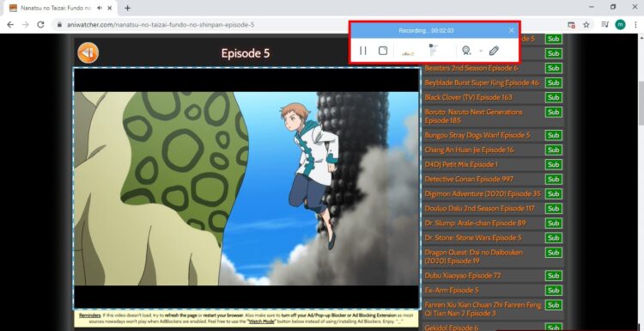Open Dr. Slump: Arale-chan Episode 89
This screenshot has height=331, width=644.
[x=475, y=224]
